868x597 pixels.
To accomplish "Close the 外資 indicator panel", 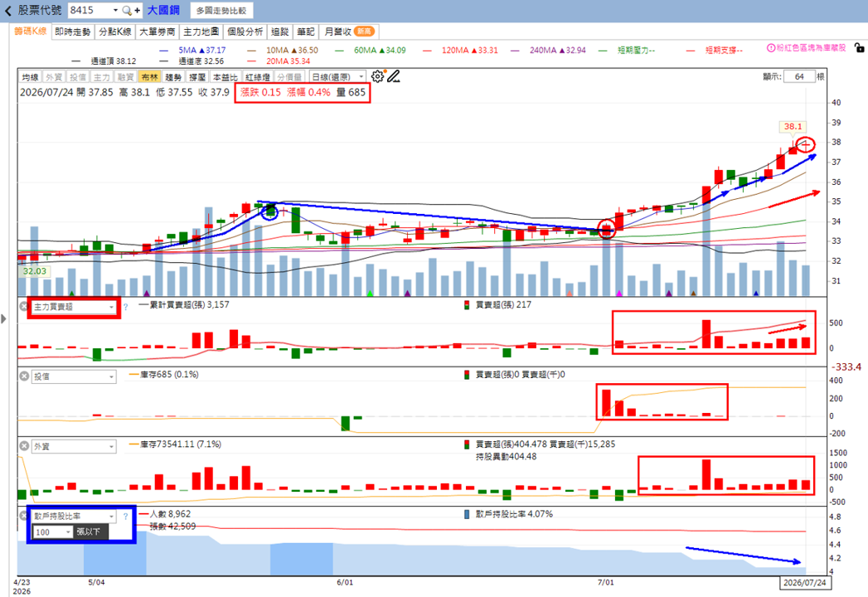I will click(x=24, y=446).
